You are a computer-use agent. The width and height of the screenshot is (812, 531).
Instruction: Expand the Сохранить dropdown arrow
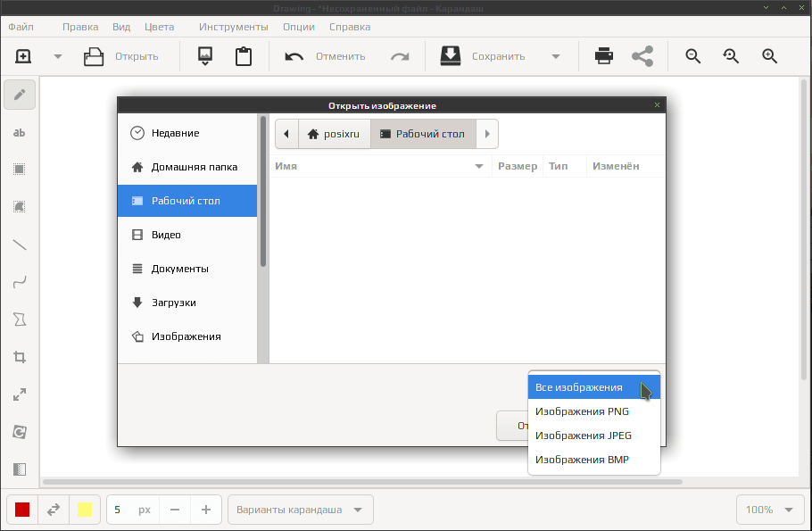(x=556, y=56)
